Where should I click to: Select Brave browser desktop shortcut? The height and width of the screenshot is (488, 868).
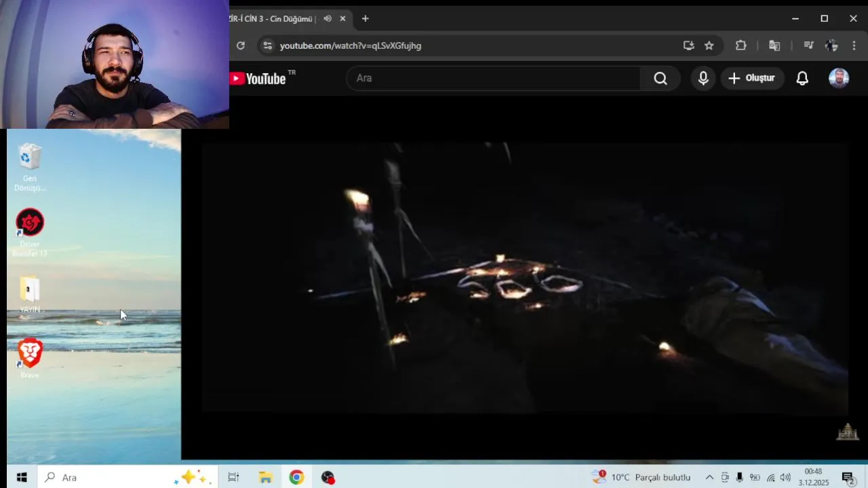click(x=30, y=358)
